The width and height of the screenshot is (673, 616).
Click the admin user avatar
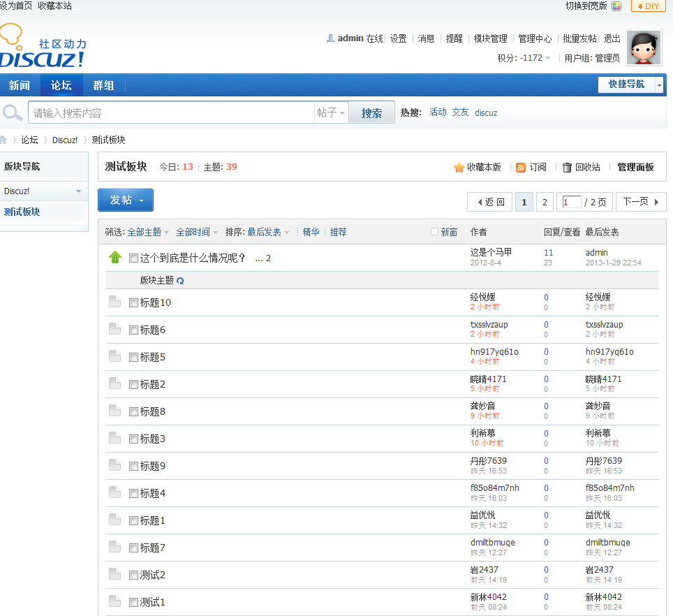pos(644,47)
